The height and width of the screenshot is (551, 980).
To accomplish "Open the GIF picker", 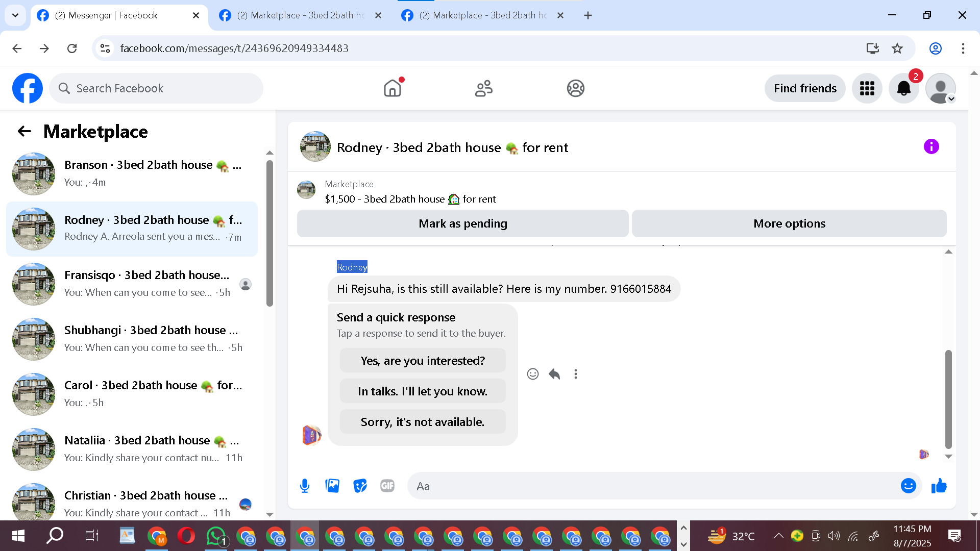I will 387,486.
